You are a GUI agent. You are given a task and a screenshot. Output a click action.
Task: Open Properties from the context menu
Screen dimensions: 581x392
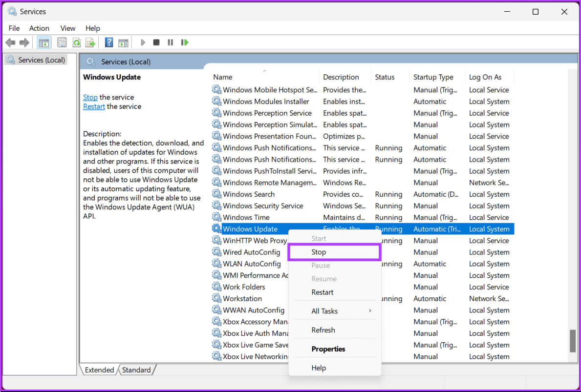tap(334, 349)
